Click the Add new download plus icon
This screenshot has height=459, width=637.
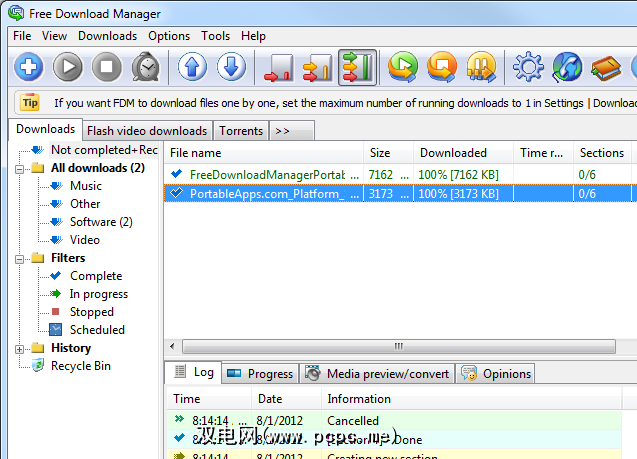pyautogui.click(x=28, y=67)
